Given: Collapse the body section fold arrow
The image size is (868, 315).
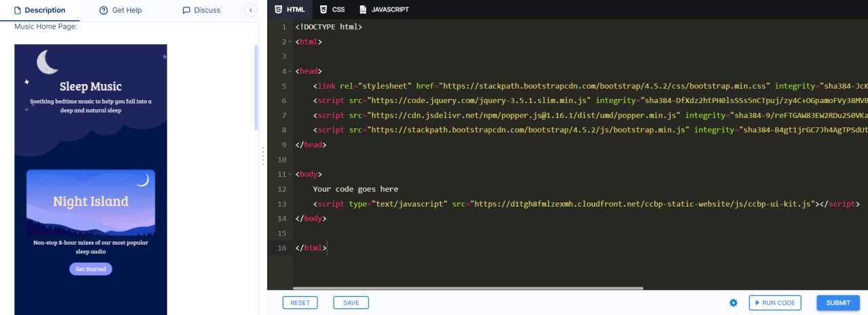Looking at the screenshot, I should point(290,174).
